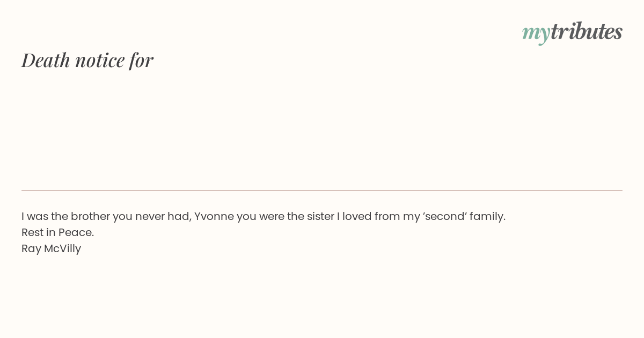This screenshot has height=338, width=644.
Task: Click the word "loved" in the message
Action: [x=357, y=216]
